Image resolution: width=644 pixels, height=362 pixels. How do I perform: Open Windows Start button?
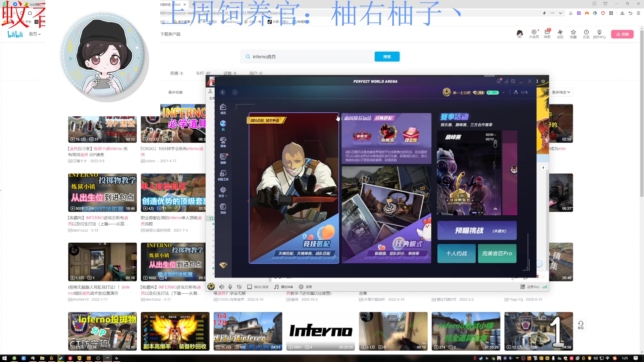pos(4,358)
